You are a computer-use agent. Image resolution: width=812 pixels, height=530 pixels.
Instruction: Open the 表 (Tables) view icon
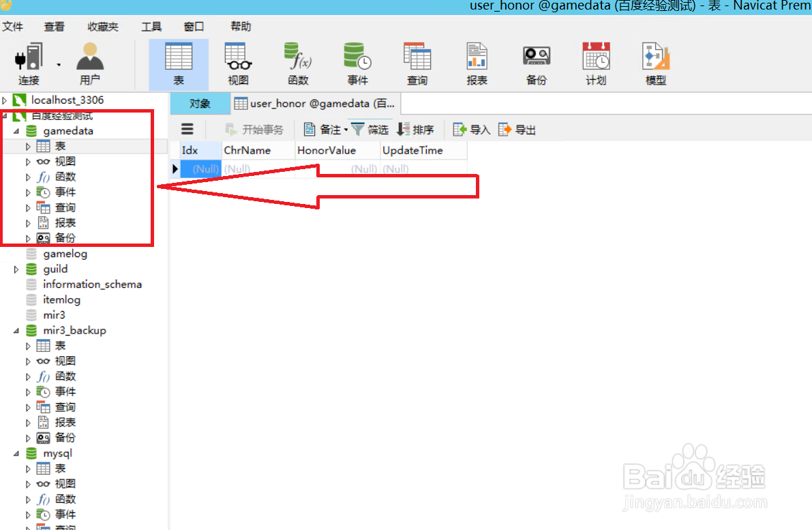pyautogui.click(x=178, y=63)
